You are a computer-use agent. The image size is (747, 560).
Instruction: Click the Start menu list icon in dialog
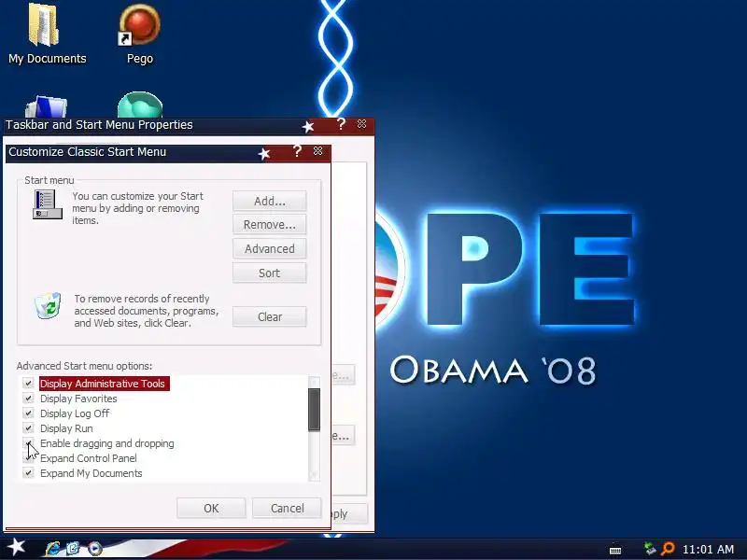(48, 204)
